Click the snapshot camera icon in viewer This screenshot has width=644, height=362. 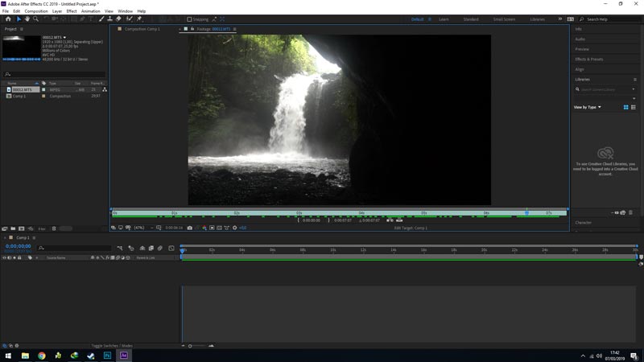[x=190, y=228]
